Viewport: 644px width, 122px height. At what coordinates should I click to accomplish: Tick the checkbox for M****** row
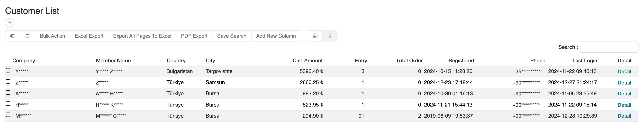click(8, 115)
